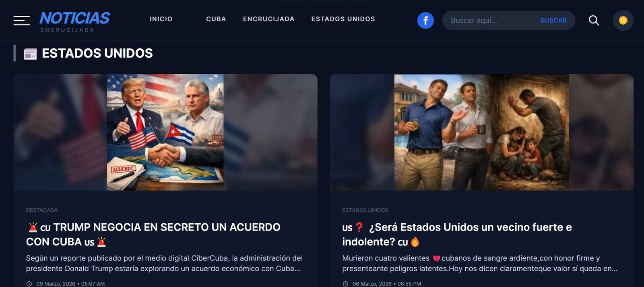Open the Trump and Cuba handshake thumbnail
644x287 pixels.
point(165,132)
